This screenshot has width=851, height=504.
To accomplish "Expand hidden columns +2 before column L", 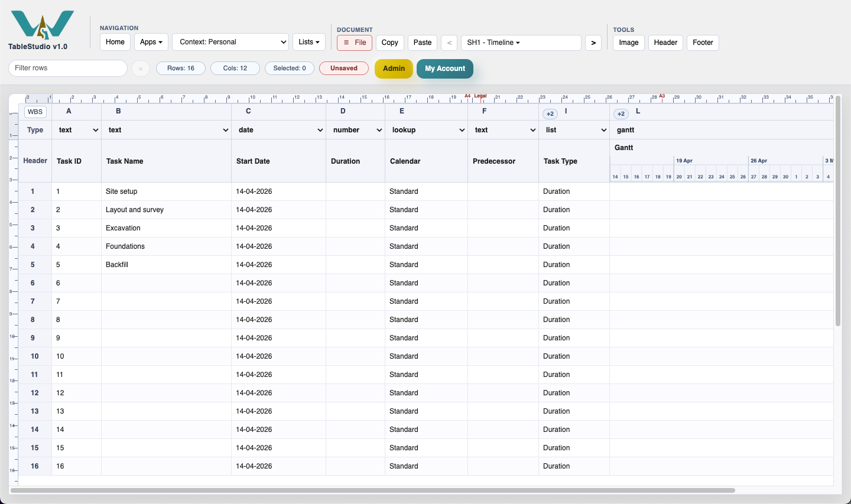I will pos(621,113).
